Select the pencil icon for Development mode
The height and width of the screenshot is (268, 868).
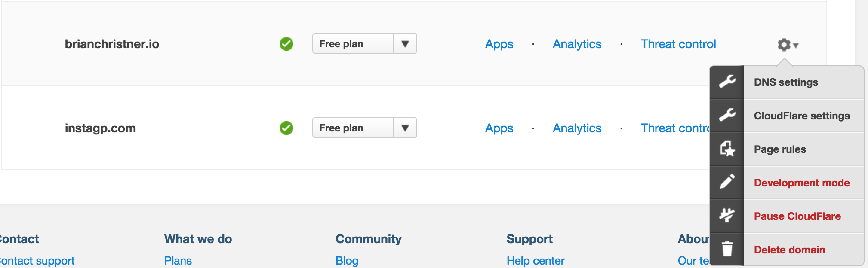pyautogui.click(x=727, y=183)
